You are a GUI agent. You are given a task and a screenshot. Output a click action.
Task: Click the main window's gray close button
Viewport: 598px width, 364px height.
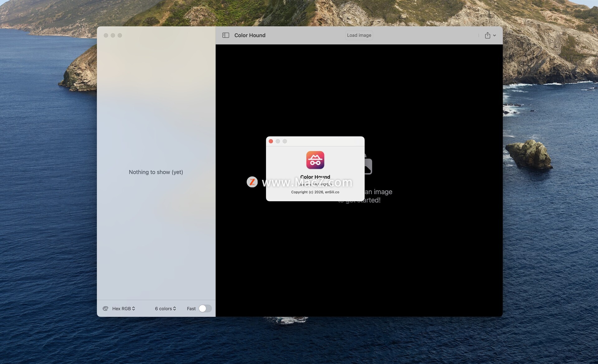106,35
